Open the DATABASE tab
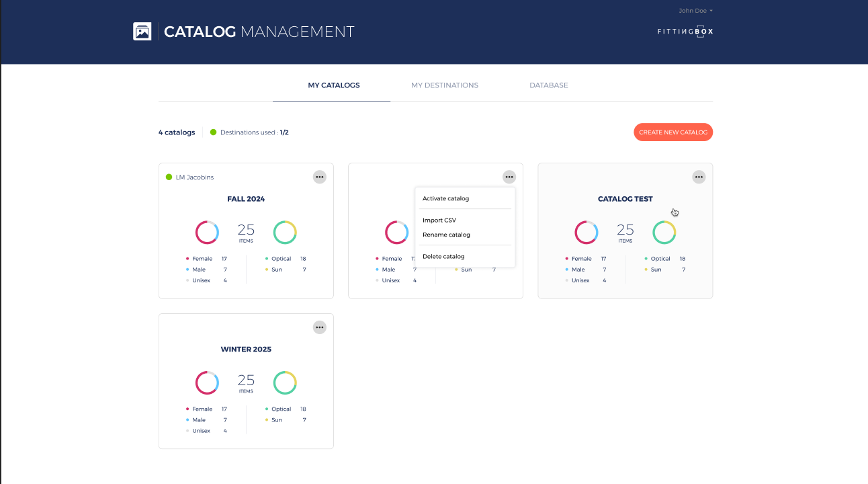 point(548,85)
